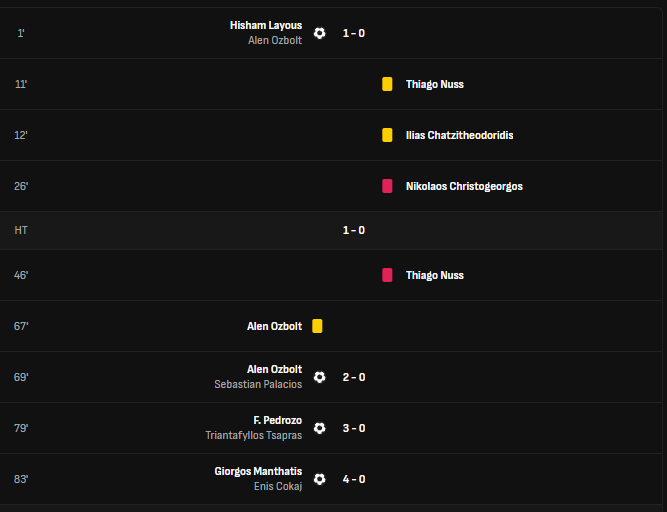This screenshot has width=667, height=512.
Task: Open Hisham Layous player link
Action: [x=266, y=26]
